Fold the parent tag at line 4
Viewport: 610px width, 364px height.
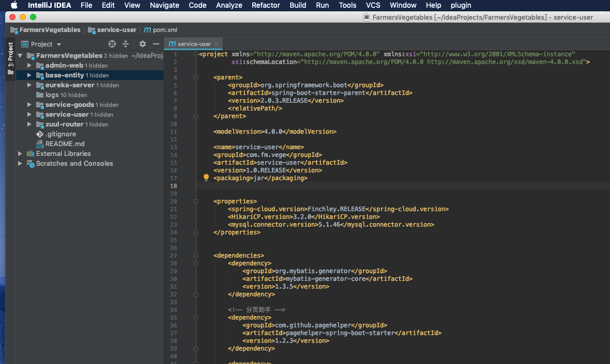pyautogui.click(x=196, y=77)
